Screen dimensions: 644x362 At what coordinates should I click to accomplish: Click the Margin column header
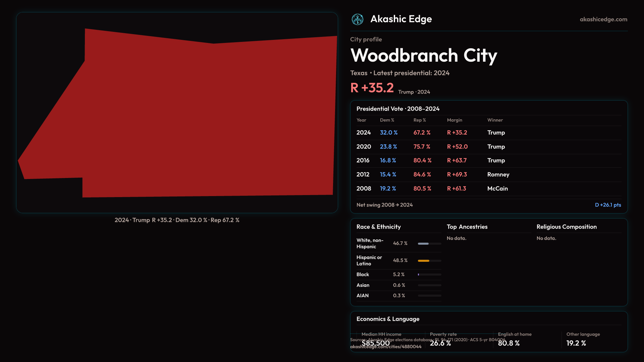coord(454,120)
